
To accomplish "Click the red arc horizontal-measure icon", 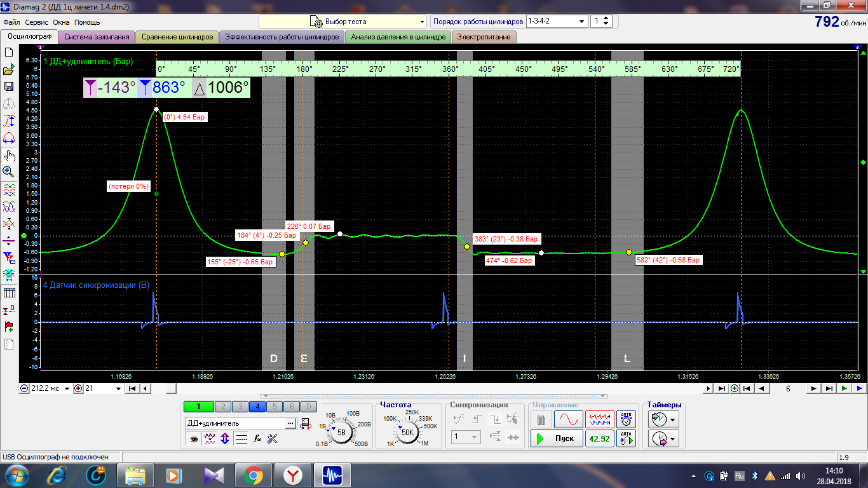I will point(9,138).
